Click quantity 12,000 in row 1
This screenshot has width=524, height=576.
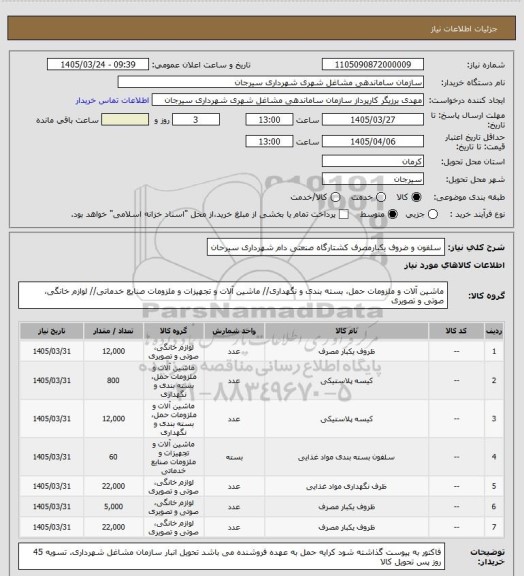(113, 351)
